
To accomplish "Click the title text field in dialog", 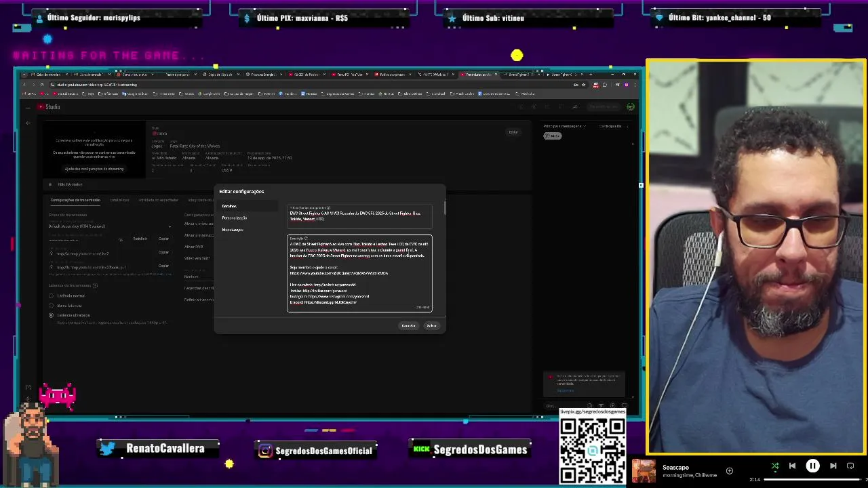I will pyautogui.click(x=359, y=216).
